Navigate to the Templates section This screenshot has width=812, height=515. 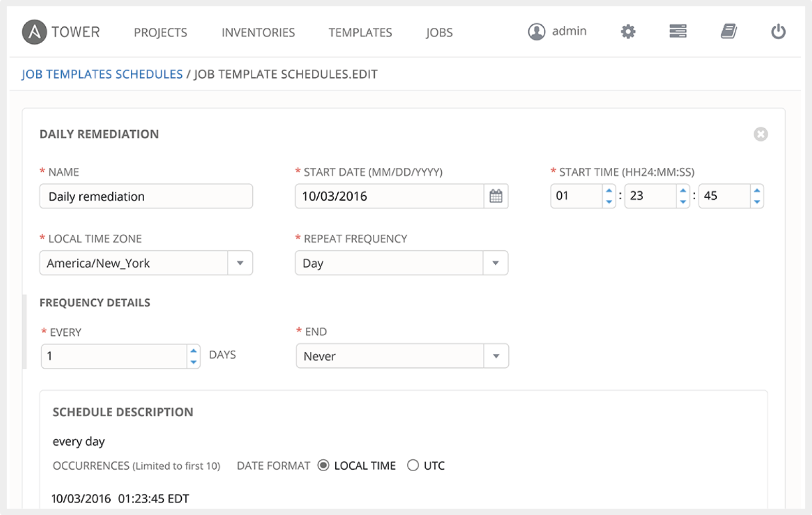[x=360, y=32]
